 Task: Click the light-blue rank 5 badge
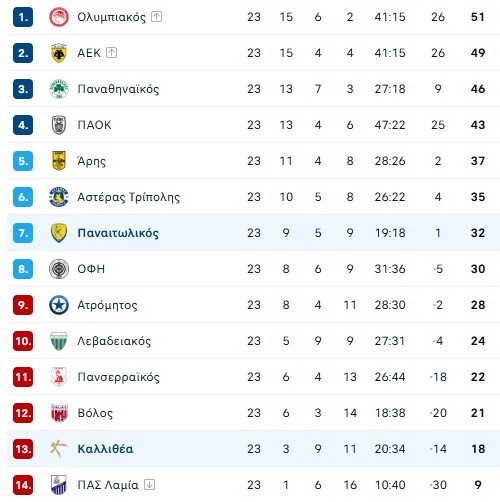point(23,161)
